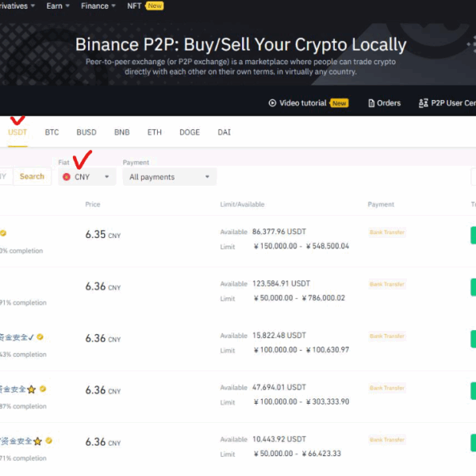Click the 15,822.48 USDT available amount
This screenshot has height=476, width=476.
(279, 336)
